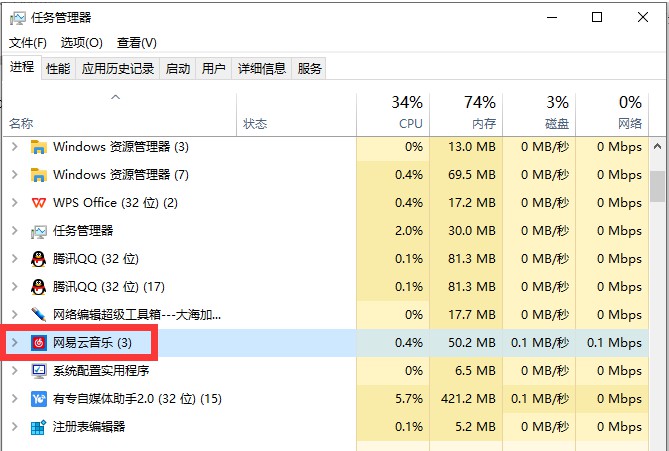Click the 5.7% CPU value
Screen dimensions: 669x451
tap(409, 399)
